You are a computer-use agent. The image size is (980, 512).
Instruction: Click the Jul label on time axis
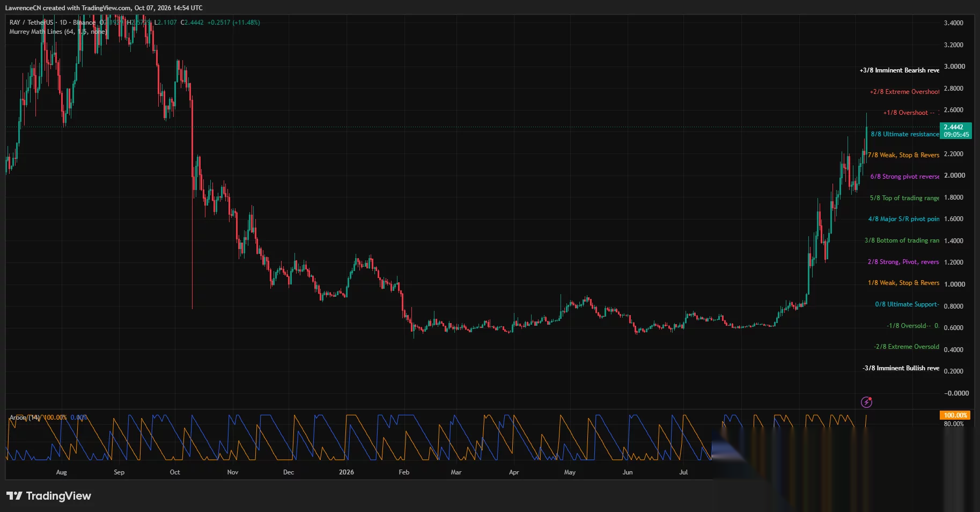coord(683,472)
